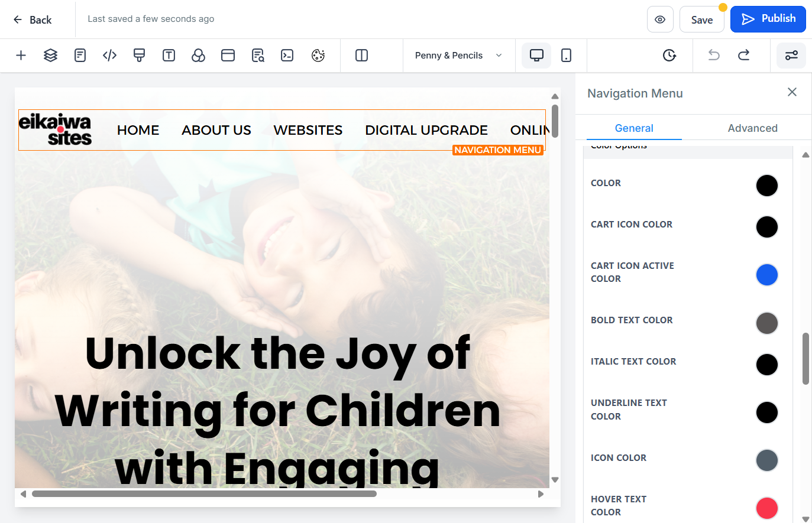Open version history clock icon

coord(669,56)
